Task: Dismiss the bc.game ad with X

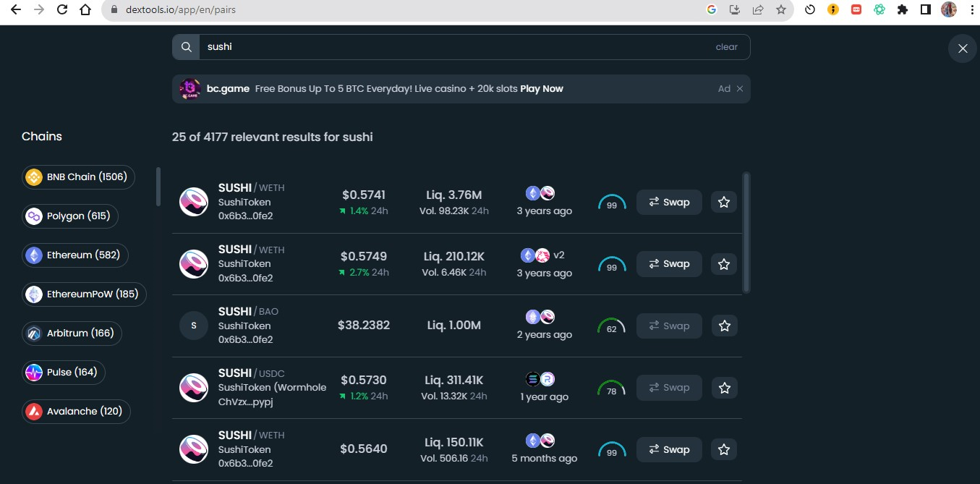Action: coord(739,89)
